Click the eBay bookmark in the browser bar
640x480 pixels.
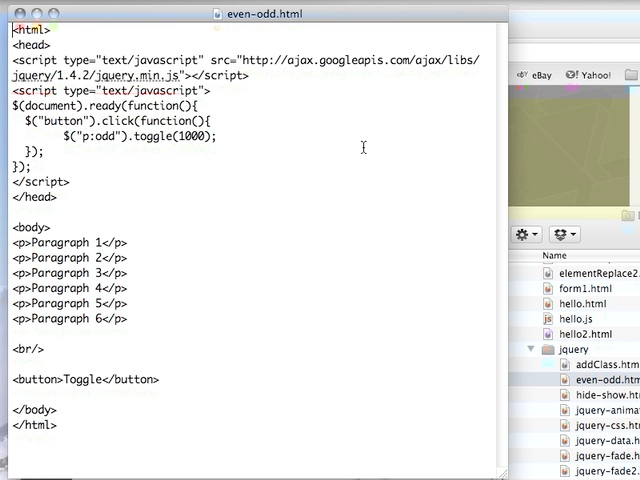pos(534,76)
